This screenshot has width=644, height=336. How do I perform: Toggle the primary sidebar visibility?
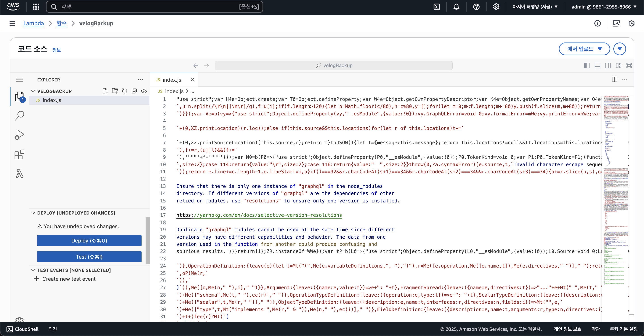[x=587, y=66]
